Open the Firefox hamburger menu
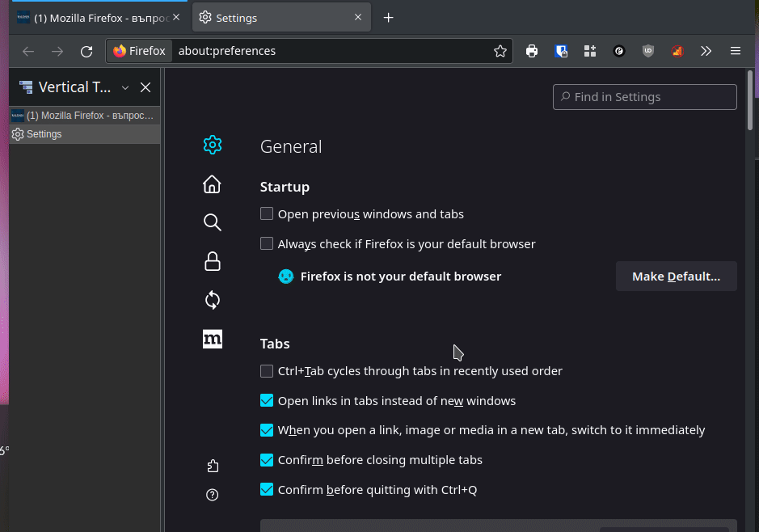 tap(736, 51)
